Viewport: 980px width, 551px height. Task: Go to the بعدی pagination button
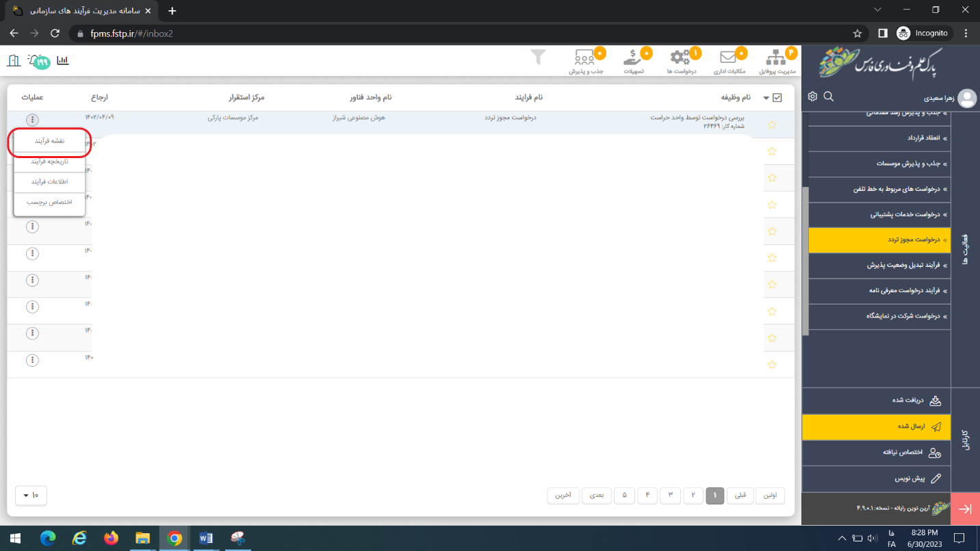coord(597,495)
